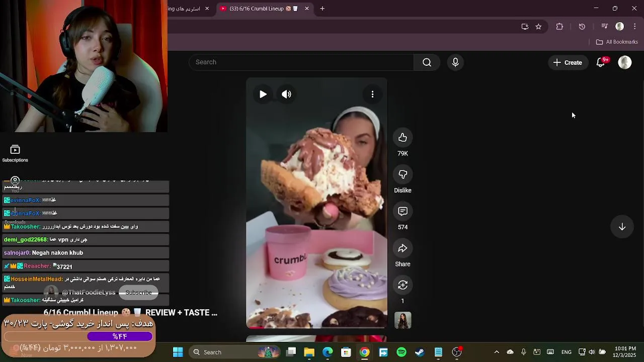Search with voice microphone button
Image resolution: width=644 pixels, height=362 pixels.
pyautogui.click(x=455, y=62)
